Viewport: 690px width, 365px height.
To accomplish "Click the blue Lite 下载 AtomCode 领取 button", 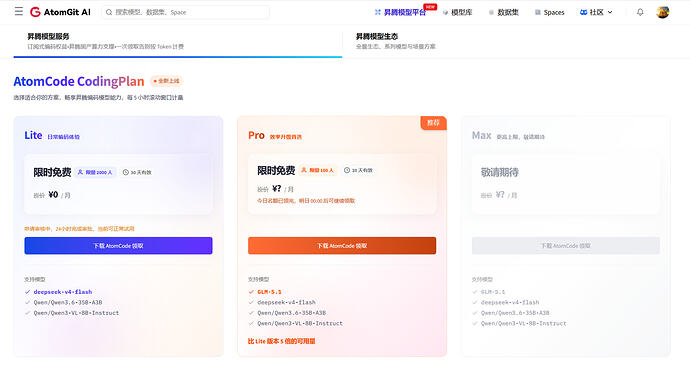I will click(x=118, y=246).
